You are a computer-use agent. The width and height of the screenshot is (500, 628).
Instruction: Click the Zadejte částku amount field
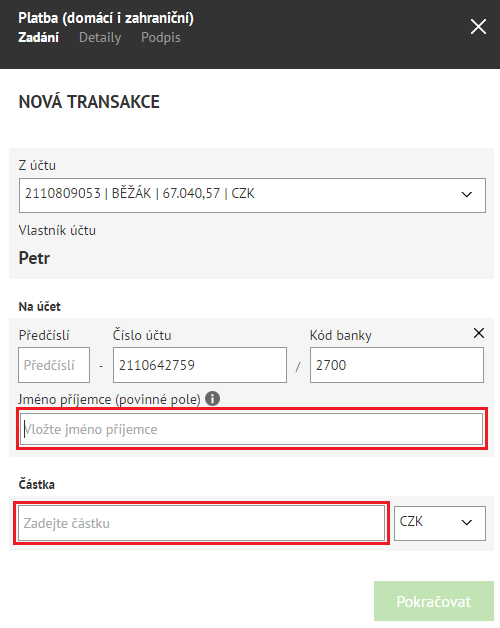[x=201, y=523]
